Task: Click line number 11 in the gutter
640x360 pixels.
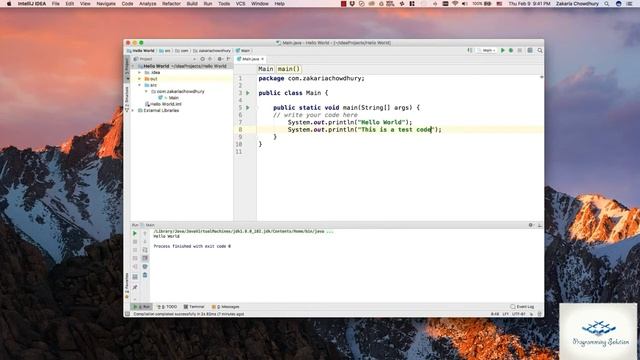Action: [x=239, y=152]
